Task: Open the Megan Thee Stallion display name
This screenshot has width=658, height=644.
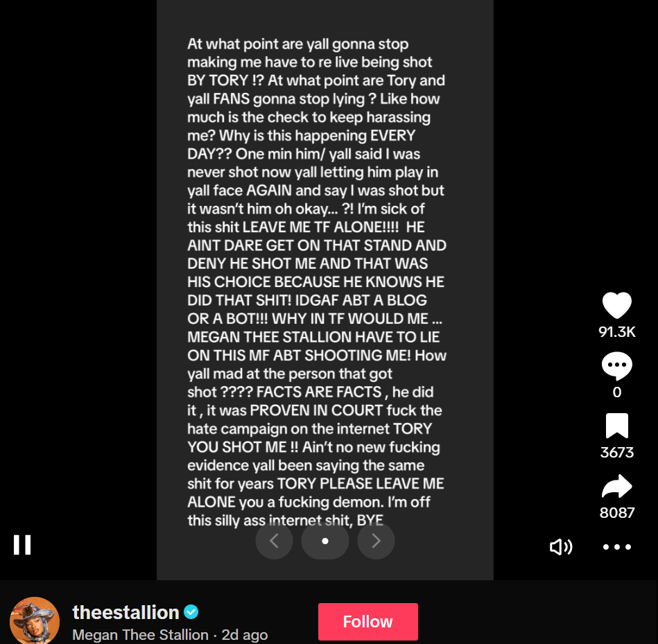Action: (140, 635)
